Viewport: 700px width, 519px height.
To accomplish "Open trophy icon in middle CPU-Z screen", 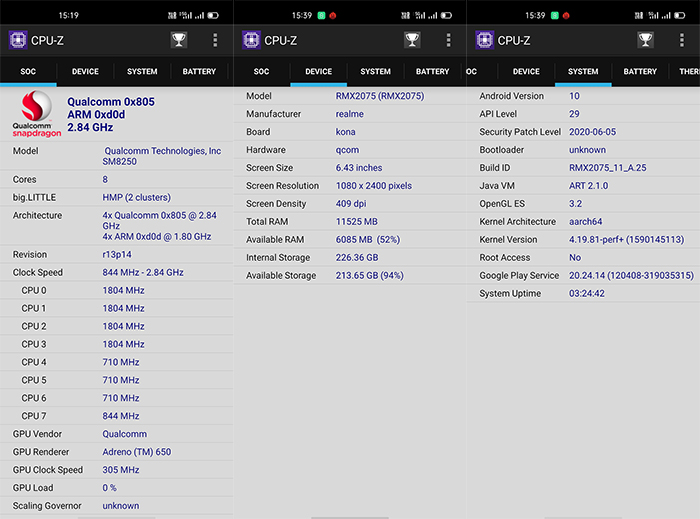I will click(x=412, y=40).
